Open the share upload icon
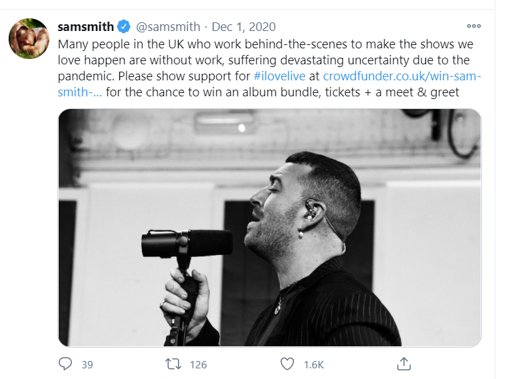Viewport: 506px width, 379px height. tap(404, 364)
